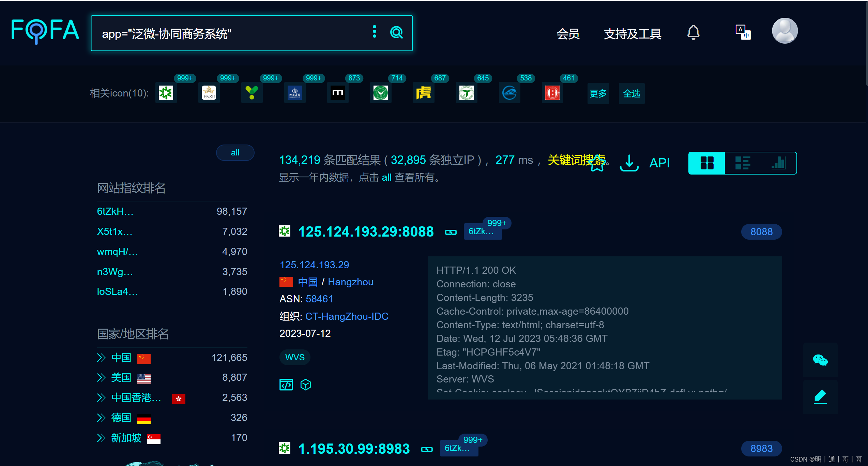Click the download results icon next to API
This screenshot has width=868, height=466.
(629, 163)
